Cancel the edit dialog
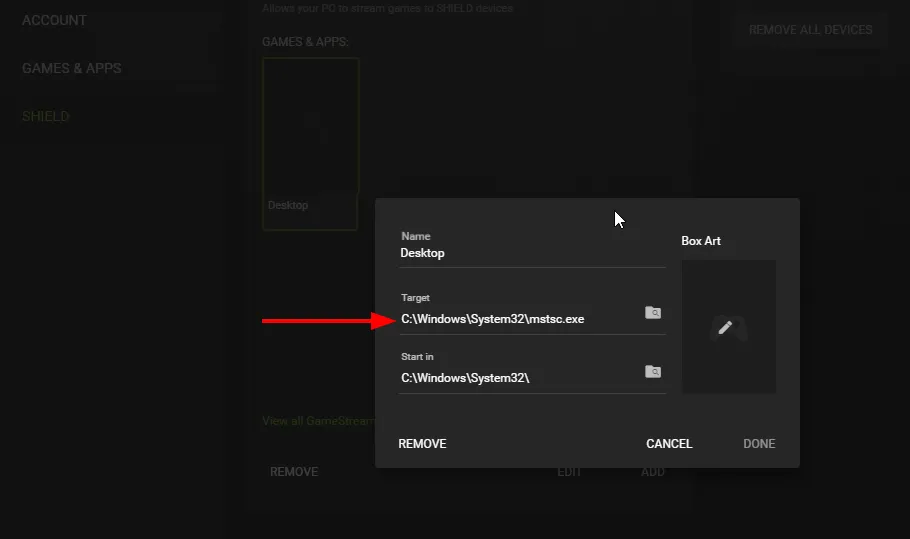Viewport: 910px width, 539px height. pos(669,444)
